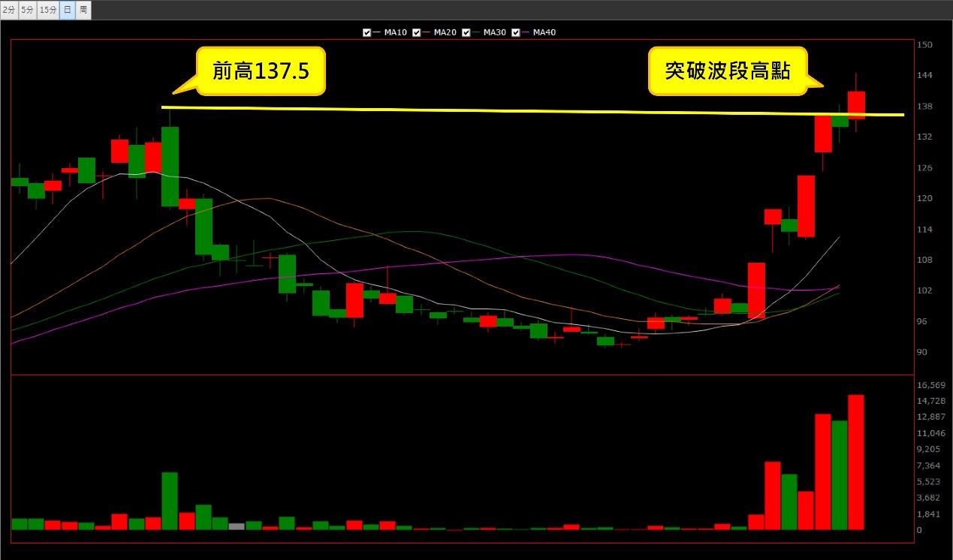Click the 12,887 volume axis label
Image resolution: width=953 pixels, height=560 pixels.
(x=930, y=417)
